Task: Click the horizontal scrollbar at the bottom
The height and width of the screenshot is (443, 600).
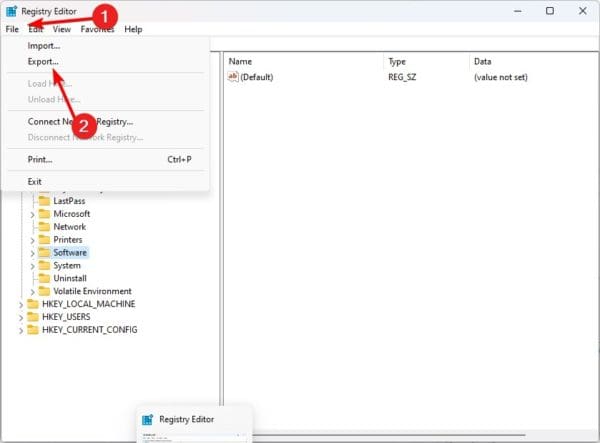Action: [x=388, y=435]
